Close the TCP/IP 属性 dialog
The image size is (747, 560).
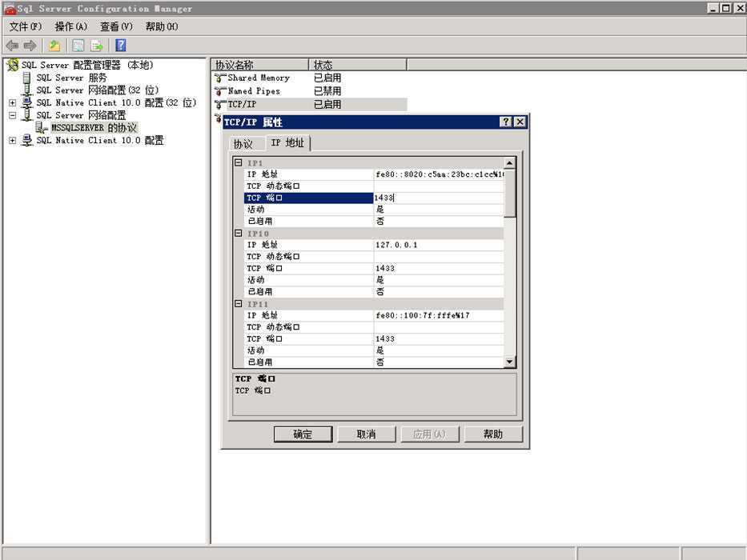520,122
